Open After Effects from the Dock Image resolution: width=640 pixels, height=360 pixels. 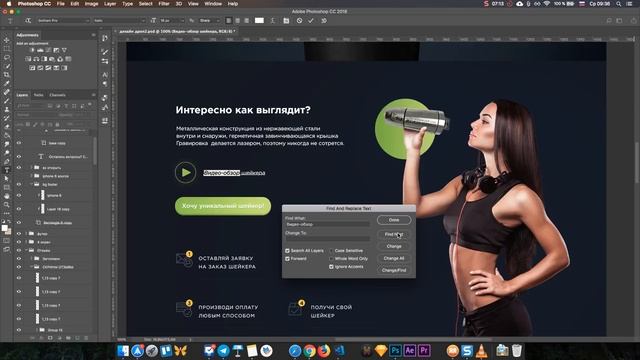(x=409, y=351)
